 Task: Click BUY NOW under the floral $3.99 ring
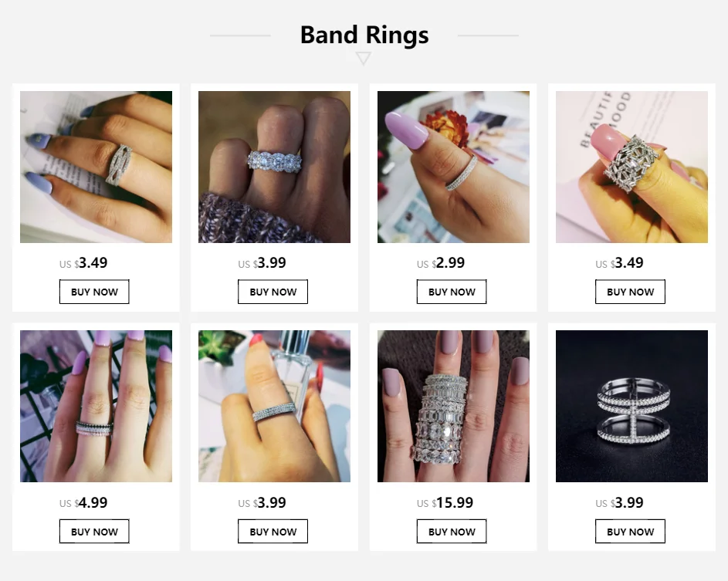click(x=273, y=292)
